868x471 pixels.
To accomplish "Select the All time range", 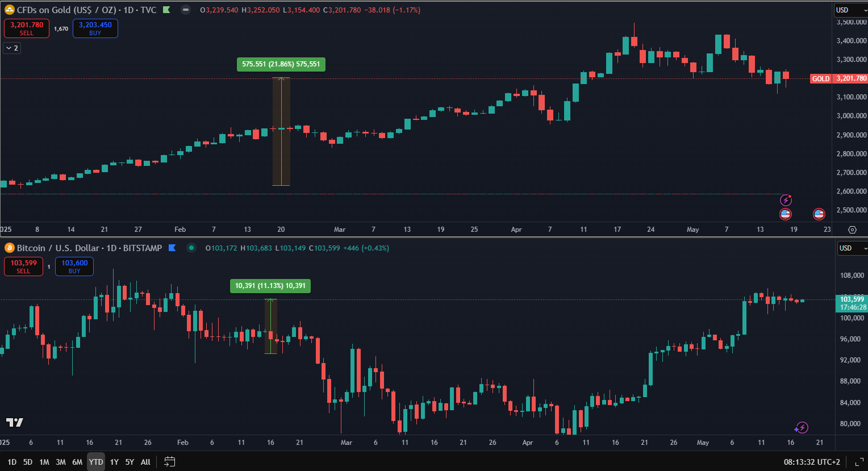I will coord(145,462).
